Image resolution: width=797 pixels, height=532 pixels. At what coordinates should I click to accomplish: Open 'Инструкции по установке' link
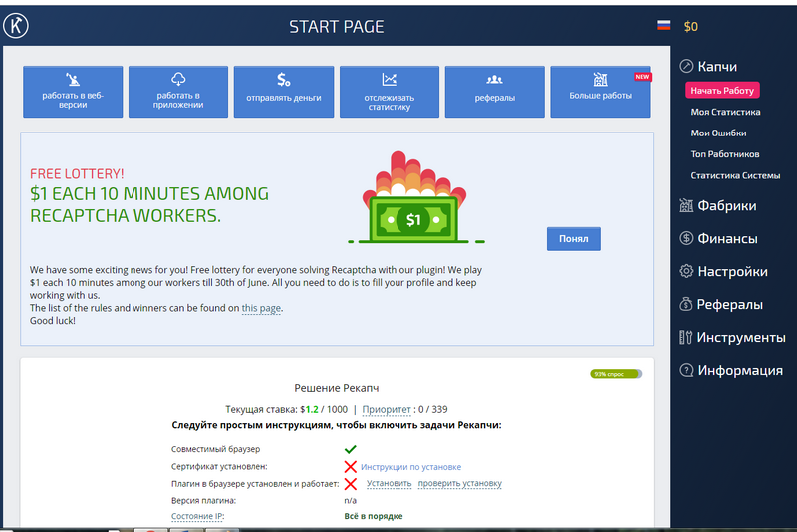coord(412,467)
